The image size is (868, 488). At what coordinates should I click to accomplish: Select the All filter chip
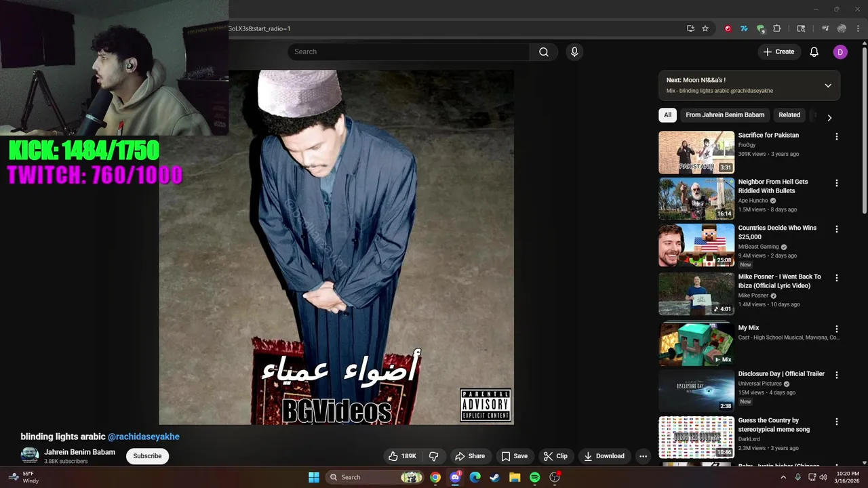[x=667, y=115]
